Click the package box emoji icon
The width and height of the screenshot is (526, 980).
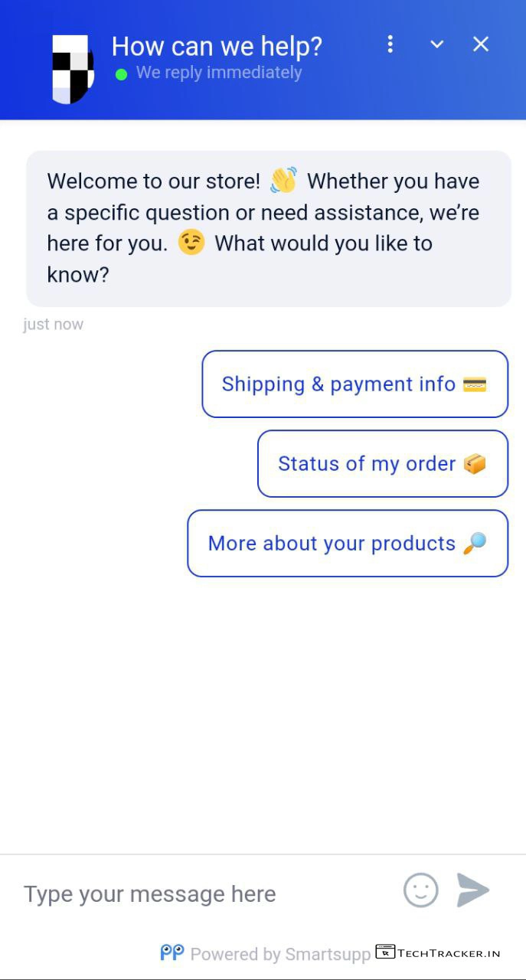coord(475,464)
